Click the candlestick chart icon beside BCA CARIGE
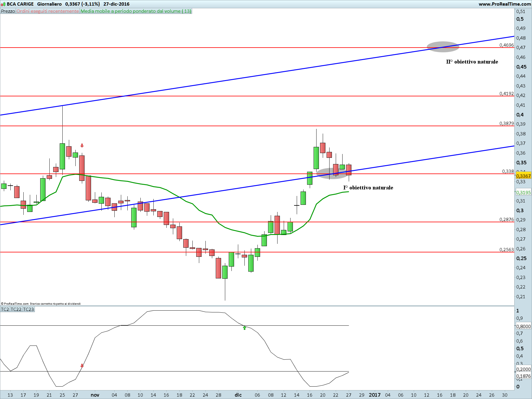The width and height of the screenshot is (532, 399). (3, 4)
